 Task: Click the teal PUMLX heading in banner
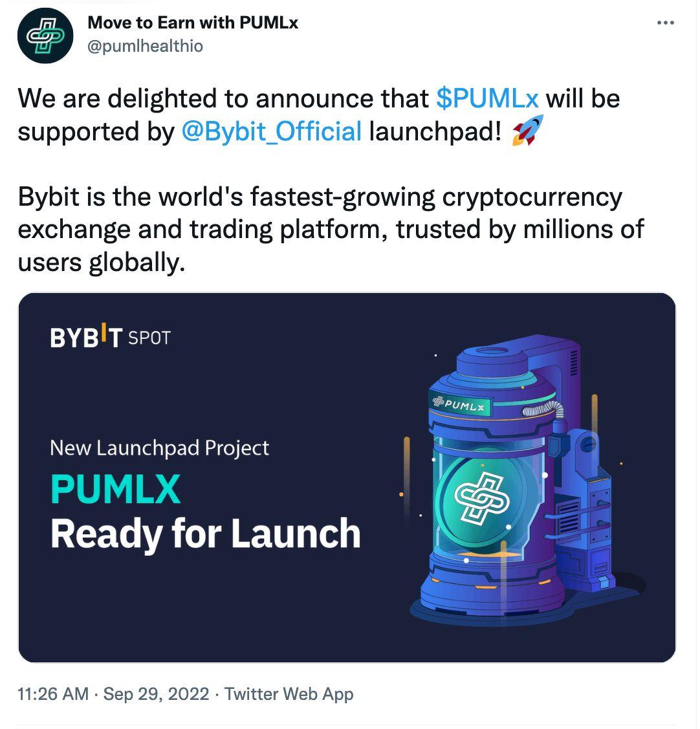(x=115, y=490)
